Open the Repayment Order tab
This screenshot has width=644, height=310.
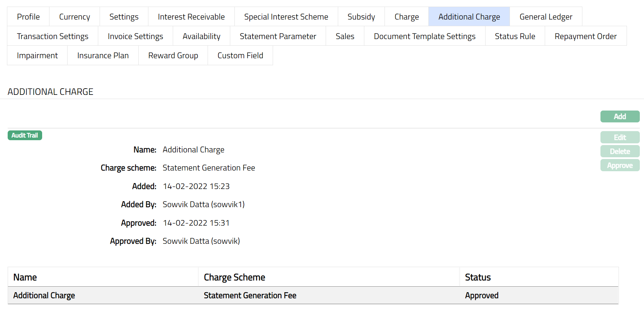(585, 36)
